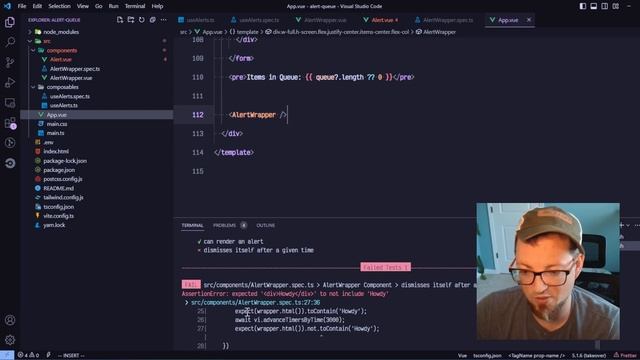Collapse the src folder
This screenshot has width=640, height=360.
tap(30, 41)
